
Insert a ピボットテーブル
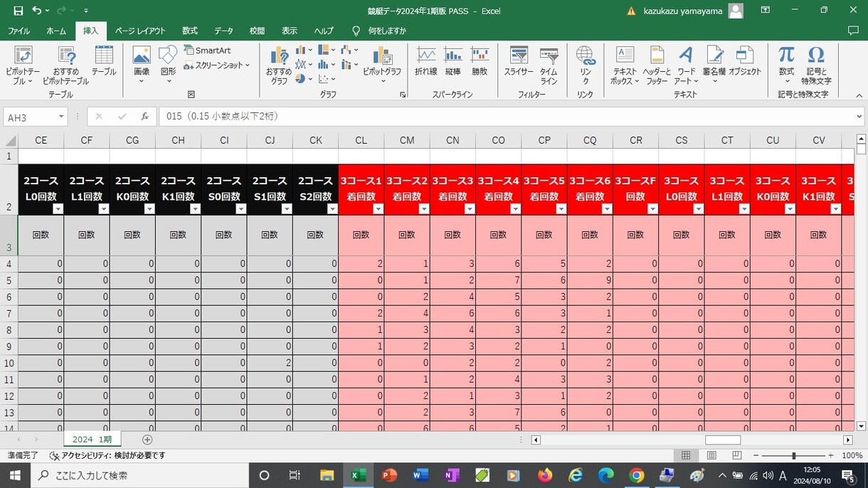(x=23, y=65)
